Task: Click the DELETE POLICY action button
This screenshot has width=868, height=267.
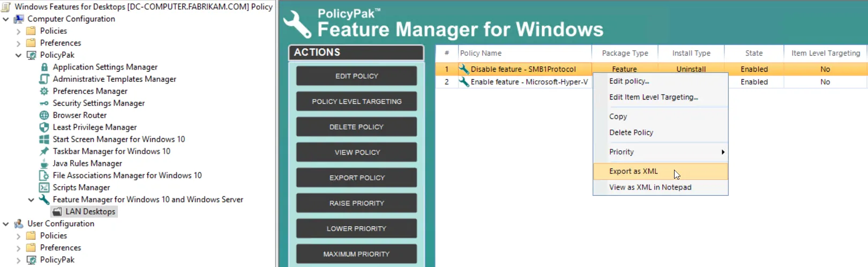Action: pyautogui.click(x=356, y=127)
